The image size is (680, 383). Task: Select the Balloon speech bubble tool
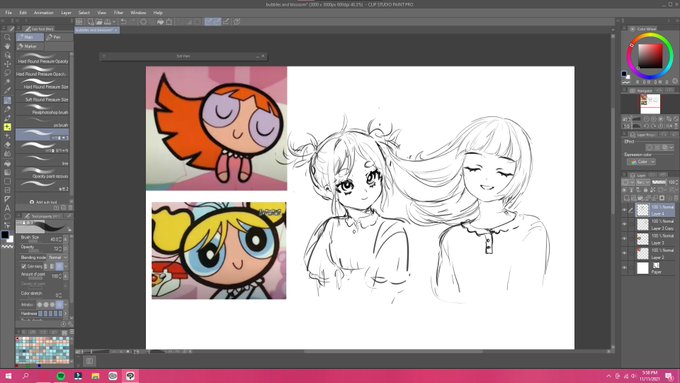pos(7,216)
